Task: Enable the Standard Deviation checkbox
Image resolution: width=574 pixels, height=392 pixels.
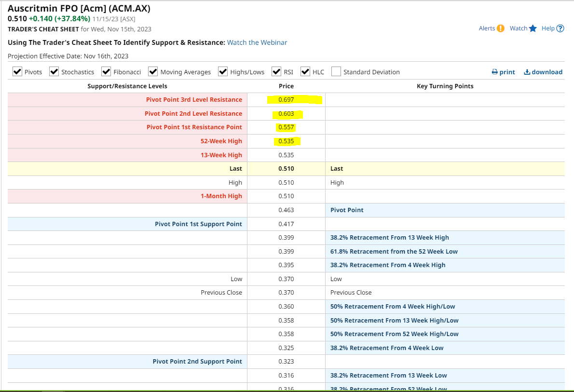Action: pyautogui.click(x=336, y=71)
